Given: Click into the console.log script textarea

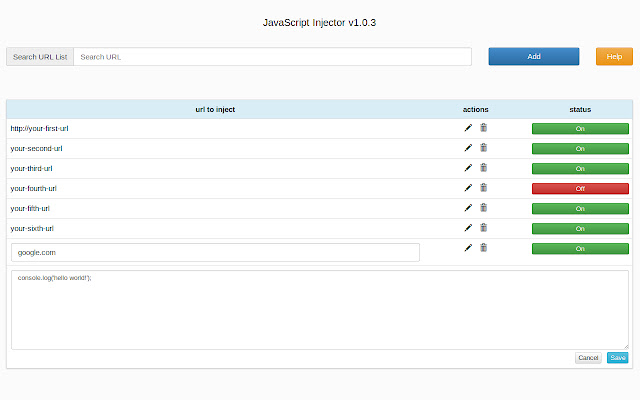Looking at the screenshot, I should pyautogui.click(x=320, y=310).
